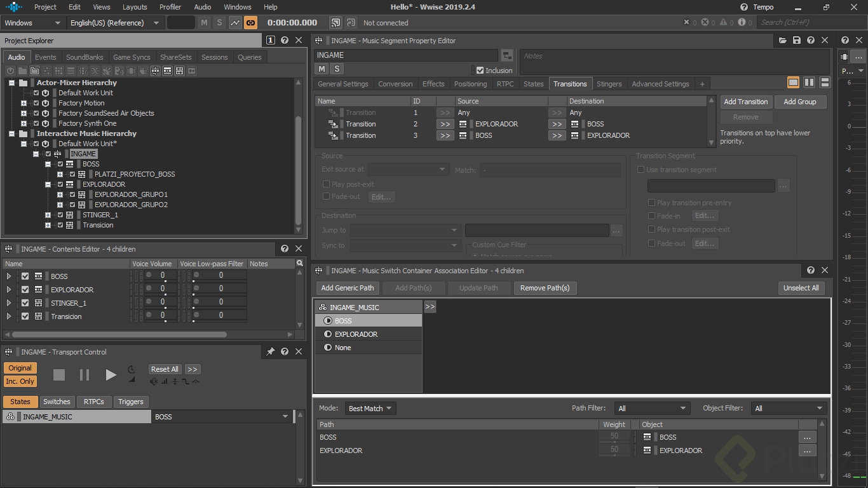Toggle the Inclusion checkbox
This screenshot has width=868, height=488.
pos(480,71)
